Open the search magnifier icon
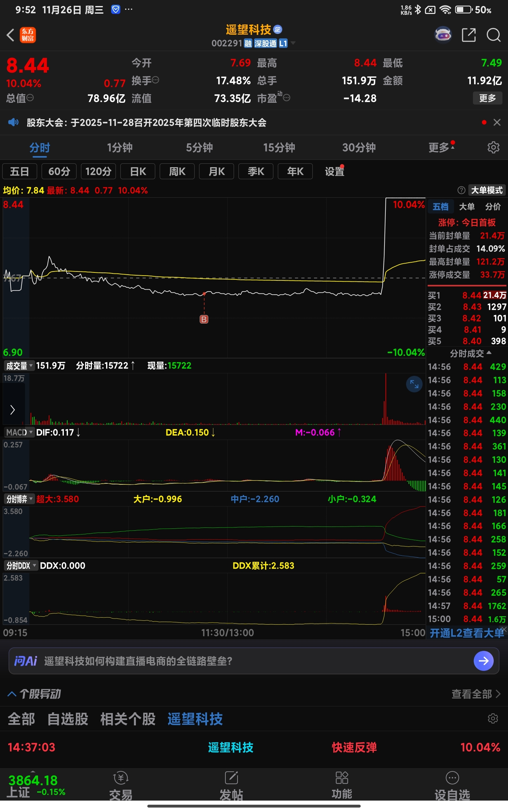 point(493,35)
